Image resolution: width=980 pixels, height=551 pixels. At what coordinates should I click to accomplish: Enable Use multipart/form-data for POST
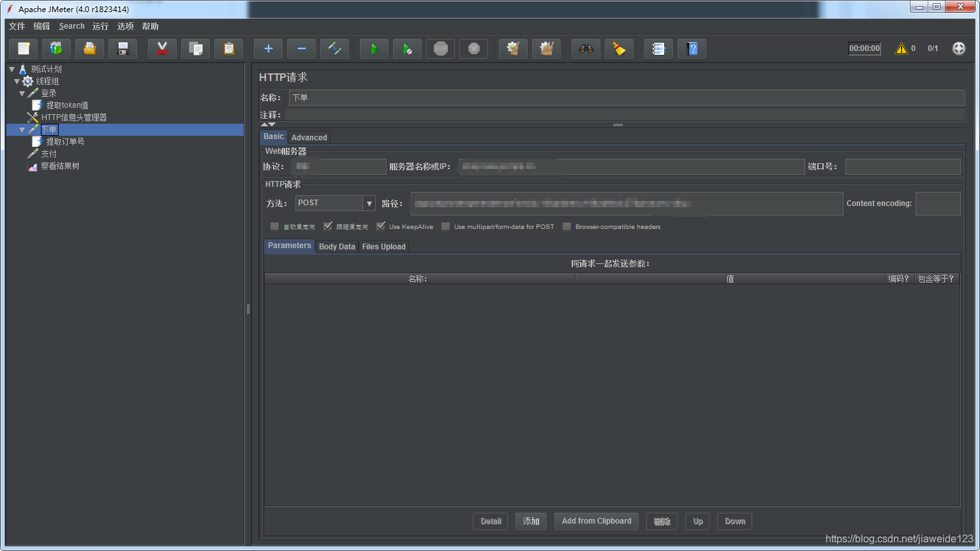(446, 226)
